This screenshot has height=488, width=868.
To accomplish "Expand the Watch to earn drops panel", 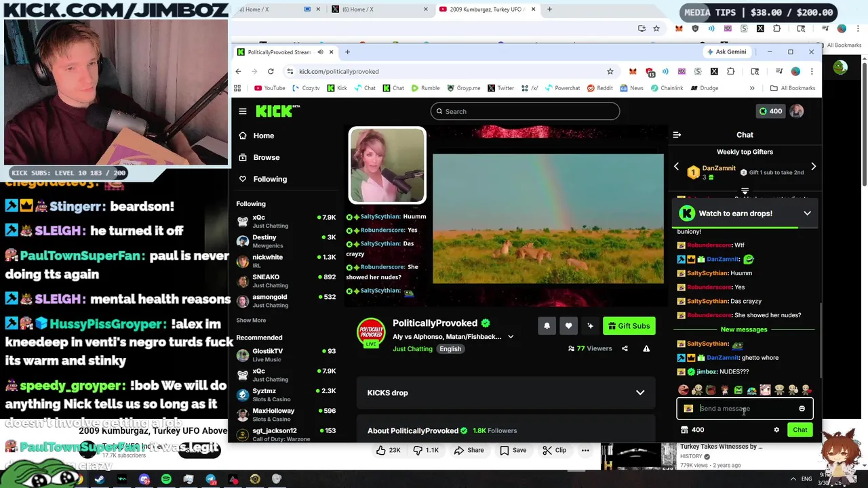I will tap(807, 213).
